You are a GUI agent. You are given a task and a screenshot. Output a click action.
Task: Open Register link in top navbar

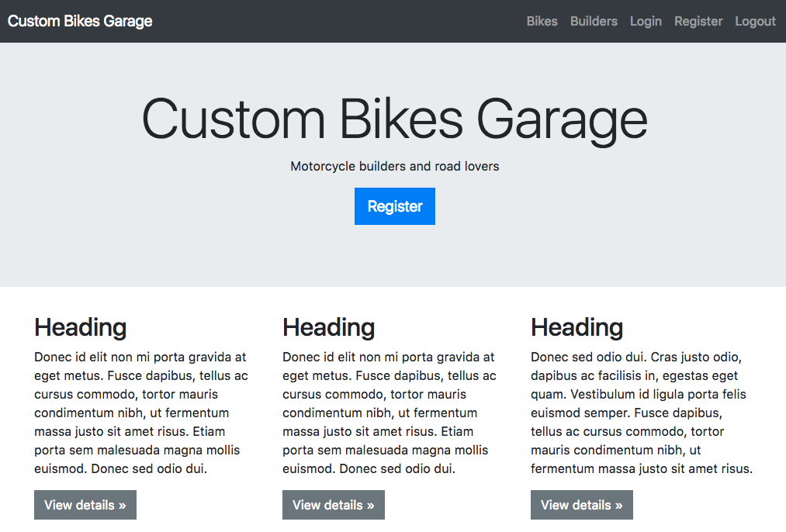[698, 21]
